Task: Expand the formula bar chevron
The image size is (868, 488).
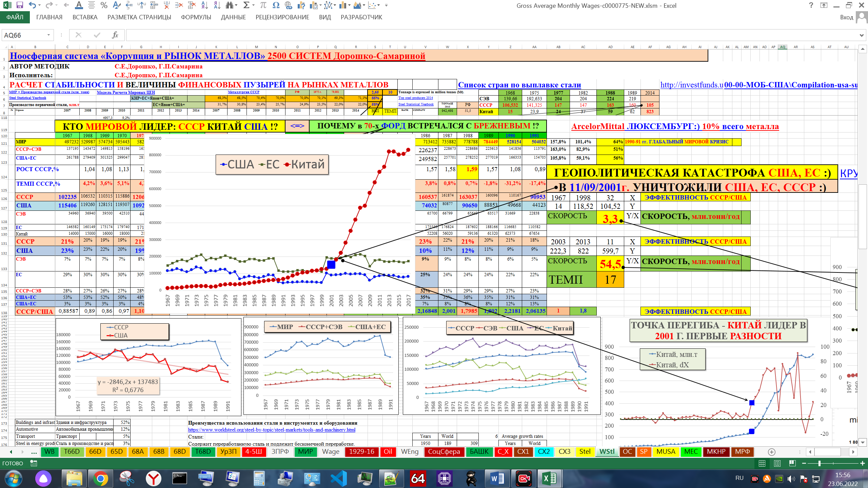Action: click(x=862, y=35)
